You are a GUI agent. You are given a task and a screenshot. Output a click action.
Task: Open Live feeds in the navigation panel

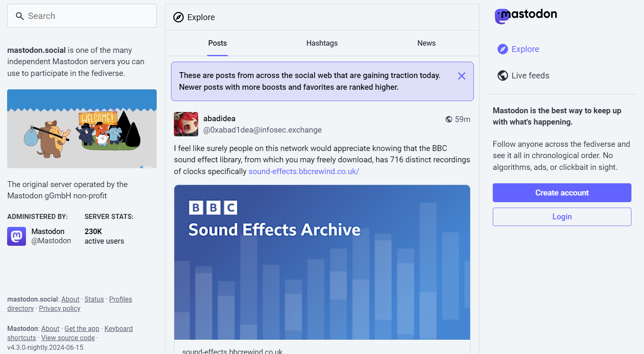tap(523, 75)
